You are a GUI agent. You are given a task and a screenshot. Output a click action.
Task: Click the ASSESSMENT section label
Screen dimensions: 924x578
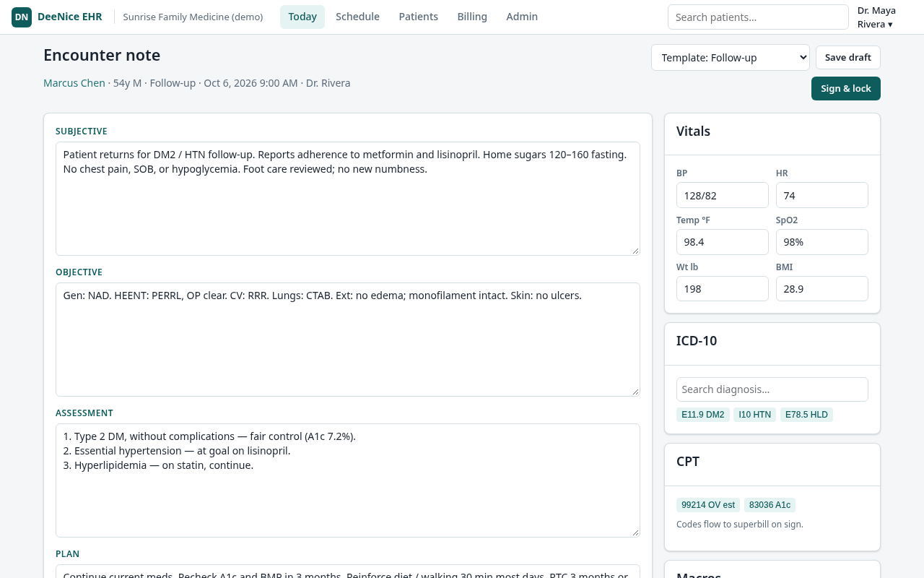tap(84, 413)
